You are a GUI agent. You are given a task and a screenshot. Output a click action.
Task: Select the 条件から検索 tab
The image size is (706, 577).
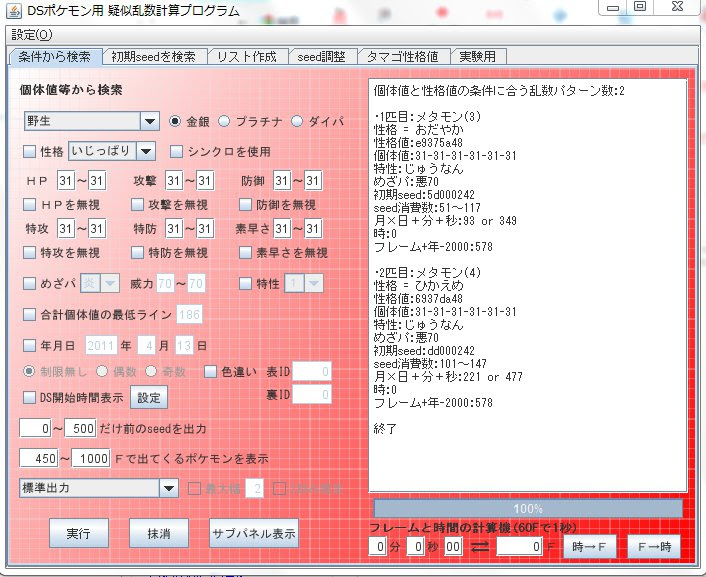click(54, 57)
